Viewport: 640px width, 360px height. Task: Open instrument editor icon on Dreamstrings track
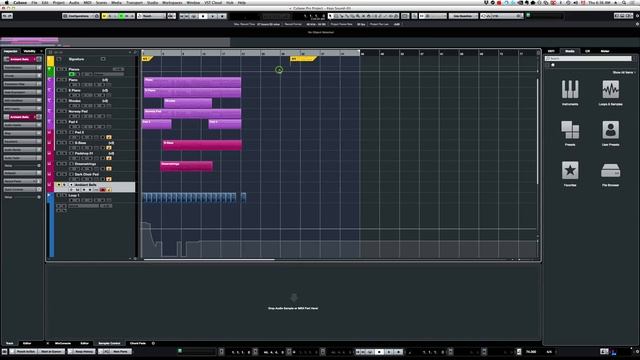point(109,169)
